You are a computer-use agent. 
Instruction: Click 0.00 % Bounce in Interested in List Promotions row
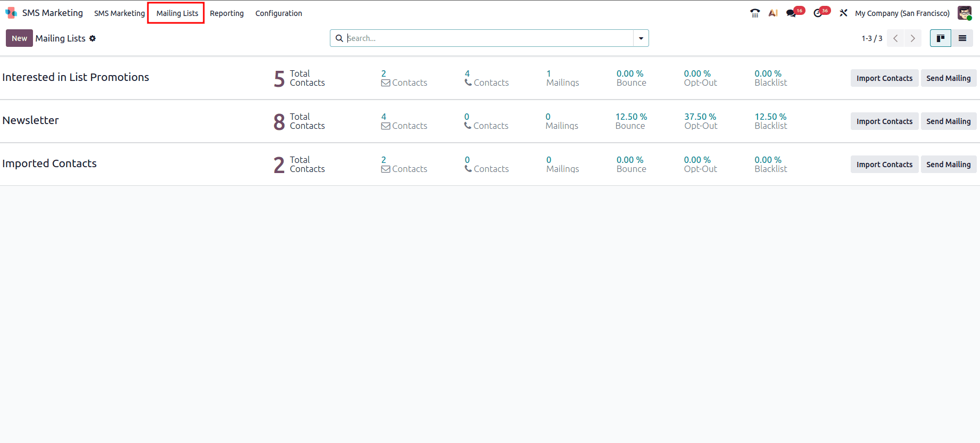[x=631, y=78]
